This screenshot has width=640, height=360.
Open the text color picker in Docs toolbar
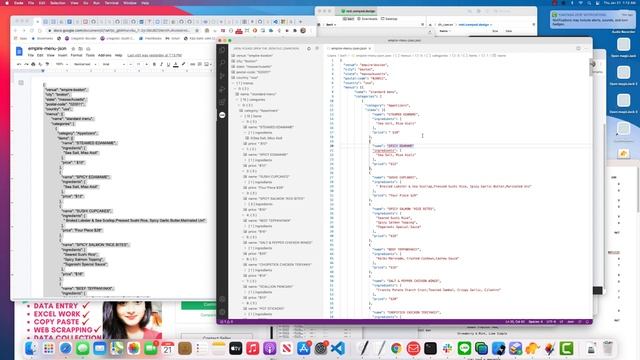(176, 64)
